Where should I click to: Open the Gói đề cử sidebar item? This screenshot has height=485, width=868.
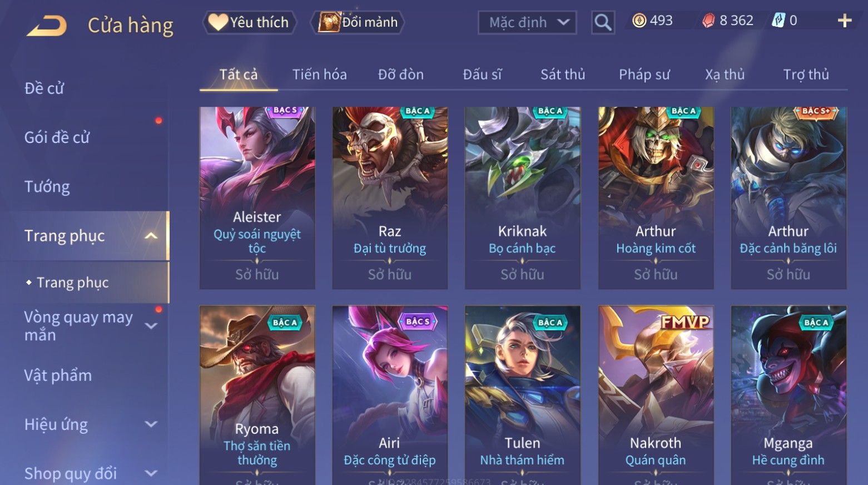pos(57,137)
